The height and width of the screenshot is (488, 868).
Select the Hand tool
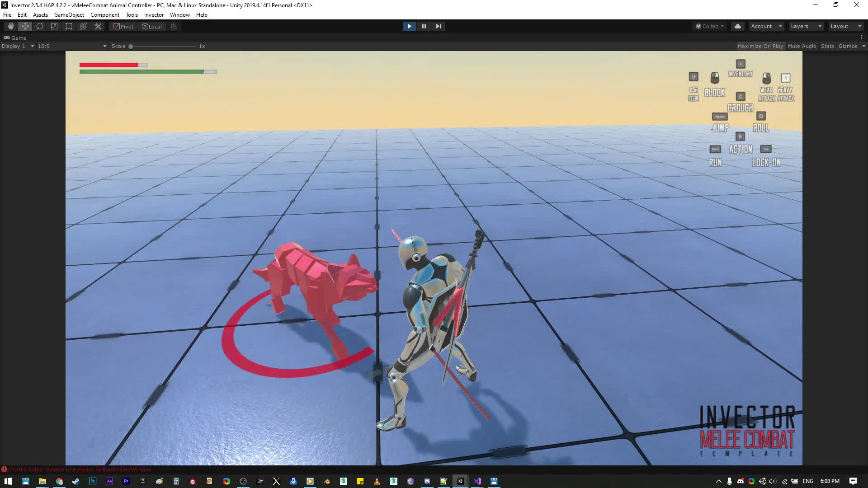[x=11, y=26]
